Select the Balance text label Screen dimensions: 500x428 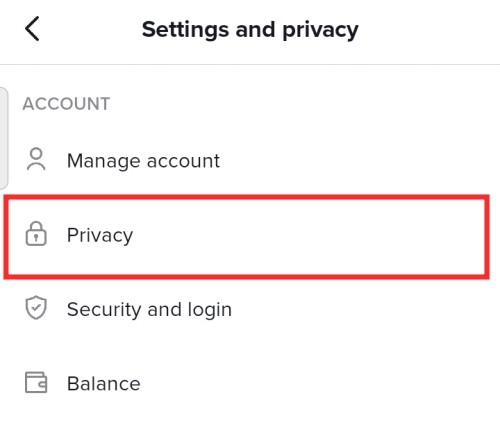tap(104, 384)
